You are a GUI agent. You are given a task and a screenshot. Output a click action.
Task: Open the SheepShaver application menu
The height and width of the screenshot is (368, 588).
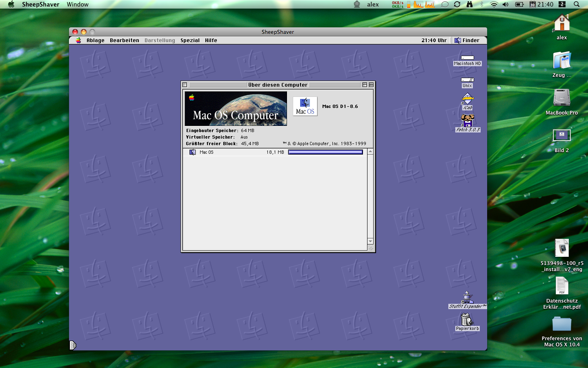pyautogui.click(x=40, y=4)
